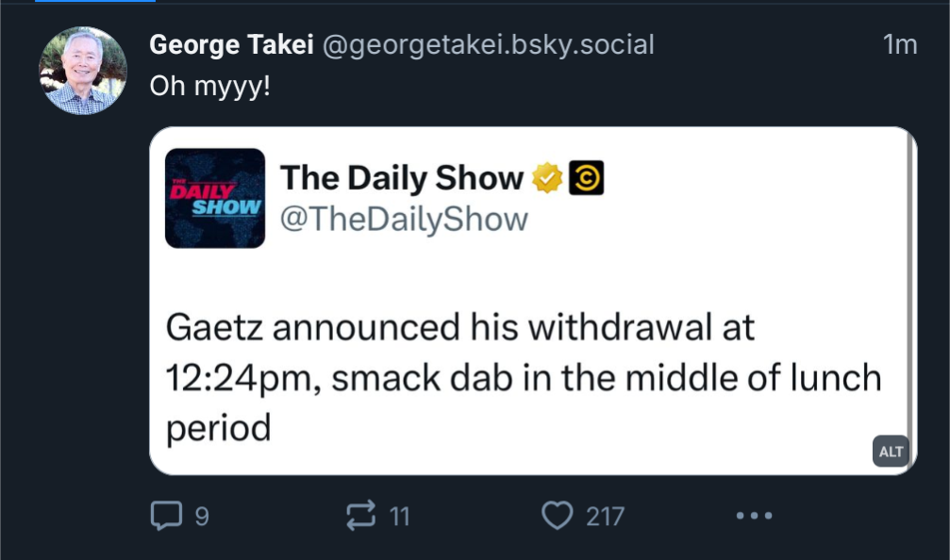Click the reply count number 9
The height and width of the screenshot is (560, 950).
(203, 517)
